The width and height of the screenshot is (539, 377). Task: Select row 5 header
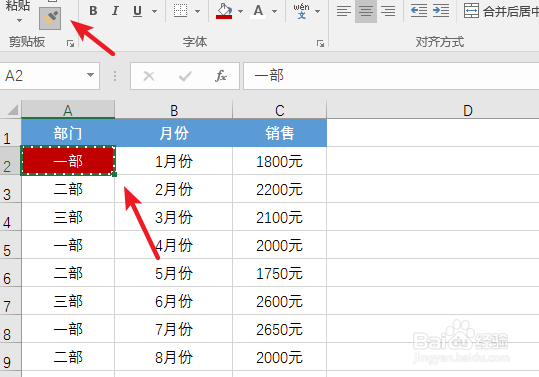(10, 245)
